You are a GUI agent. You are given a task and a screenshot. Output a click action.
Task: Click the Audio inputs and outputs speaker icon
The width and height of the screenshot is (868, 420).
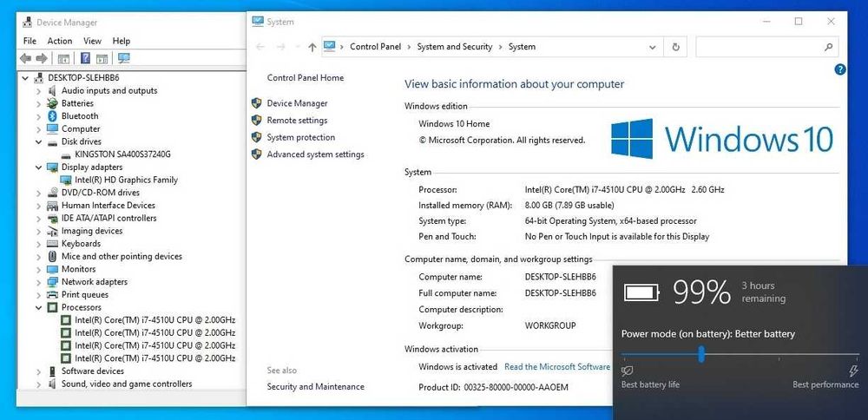(53, 91)
